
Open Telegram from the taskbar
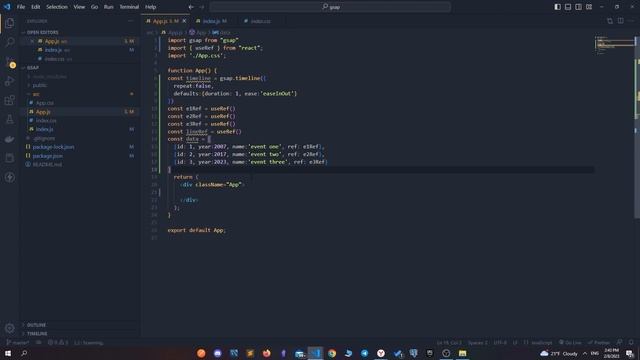(x=364, y=353)
